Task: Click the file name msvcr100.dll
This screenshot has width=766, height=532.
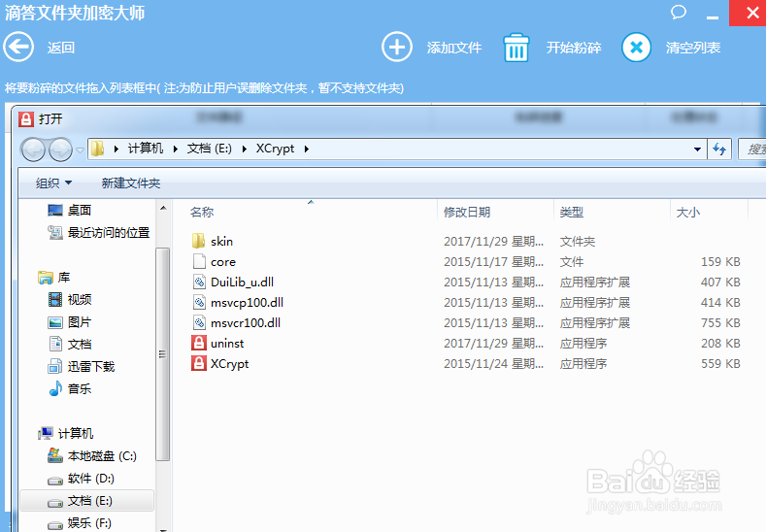Action: click(x=246, y=323)
